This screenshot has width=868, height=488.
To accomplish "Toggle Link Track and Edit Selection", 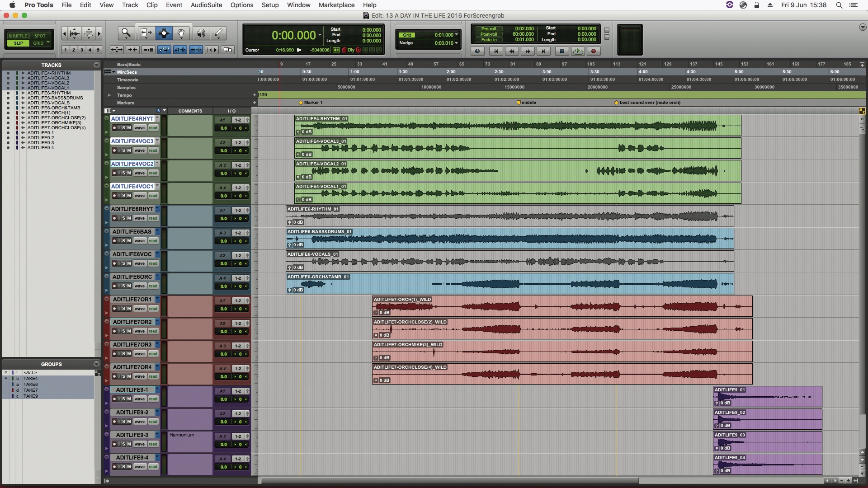I will pos(196,50).
